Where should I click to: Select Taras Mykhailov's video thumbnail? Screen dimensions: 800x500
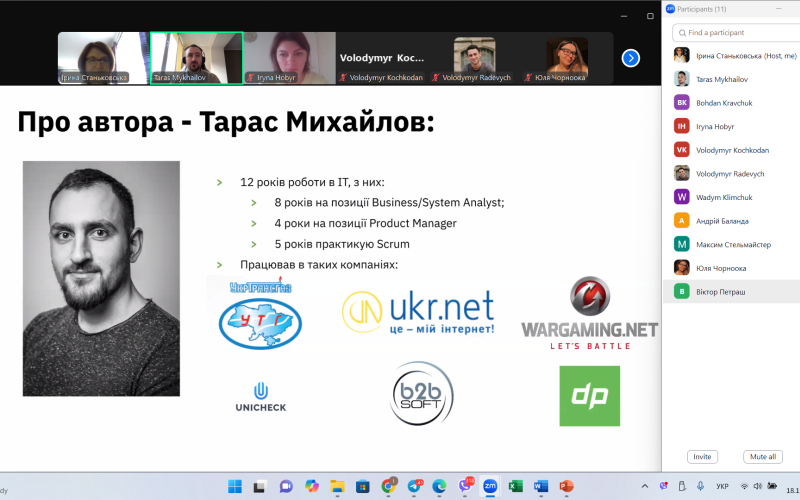(196, 58)
